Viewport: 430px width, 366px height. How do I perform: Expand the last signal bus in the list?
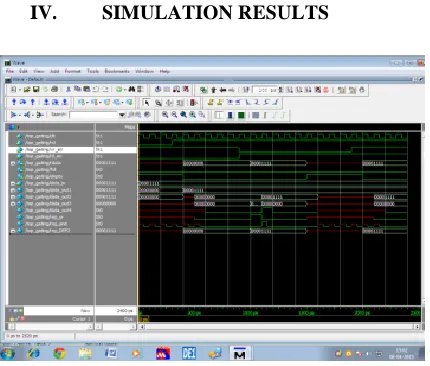pyautogui.click(x=13, y=231)
